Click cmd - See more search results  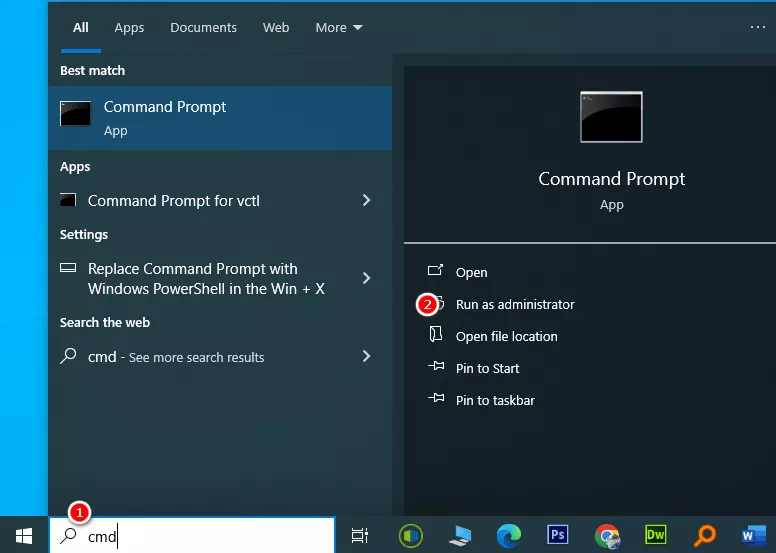pyautogui.click(x=220, y=356)
